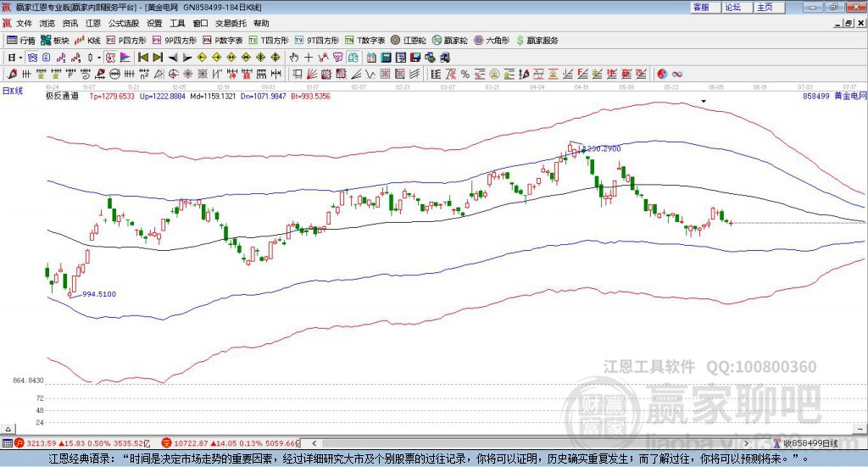This screenshot has width=868, height=467.
Task: Open the 浏览 menu
Action: pos(47,23)
